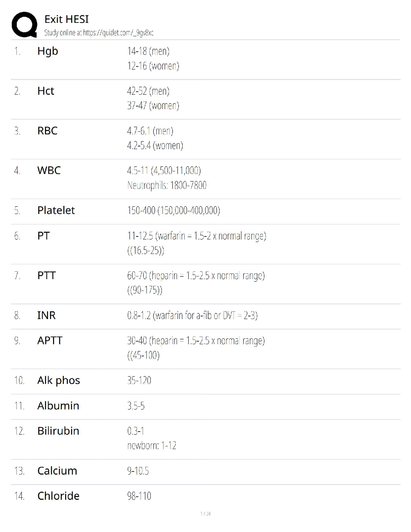Click the PTT term

(46, 276)
